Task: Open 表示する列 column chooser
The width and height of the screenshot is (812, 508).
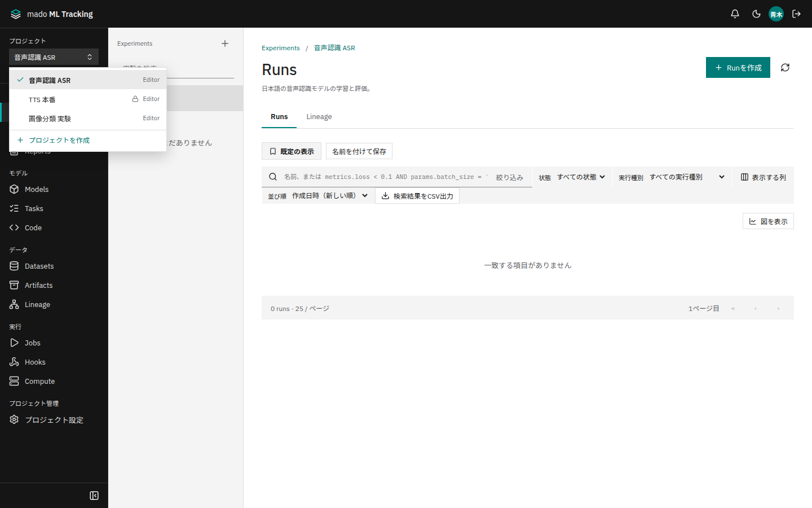Action: pos(763,177)
